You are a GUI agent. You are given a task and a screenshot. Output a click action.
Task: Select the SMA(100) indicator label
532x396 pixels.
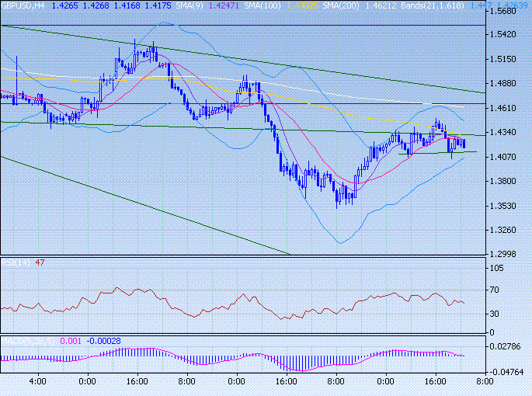219,5
